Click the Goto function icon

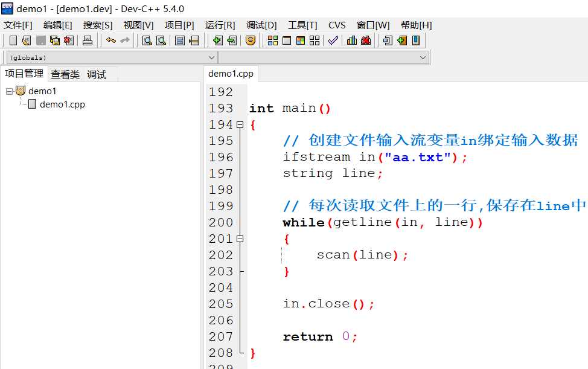pyautogui.click(x=180, y=40)
